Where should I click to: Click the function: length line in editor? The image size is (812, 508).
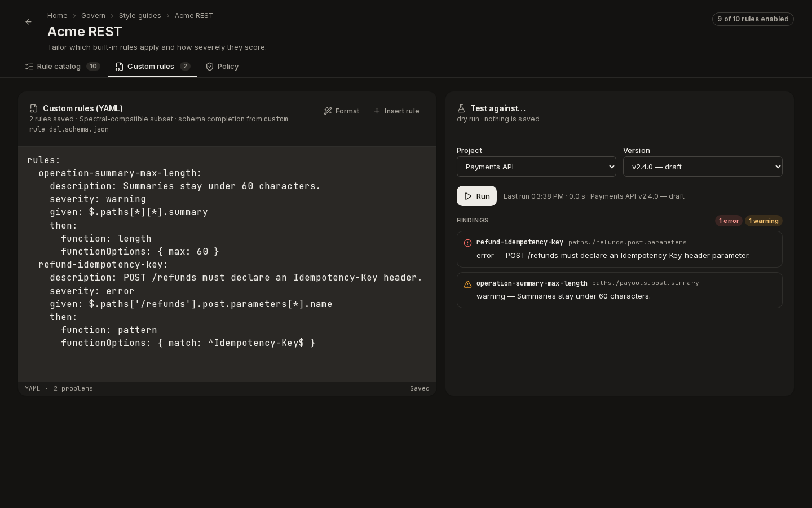106,239
